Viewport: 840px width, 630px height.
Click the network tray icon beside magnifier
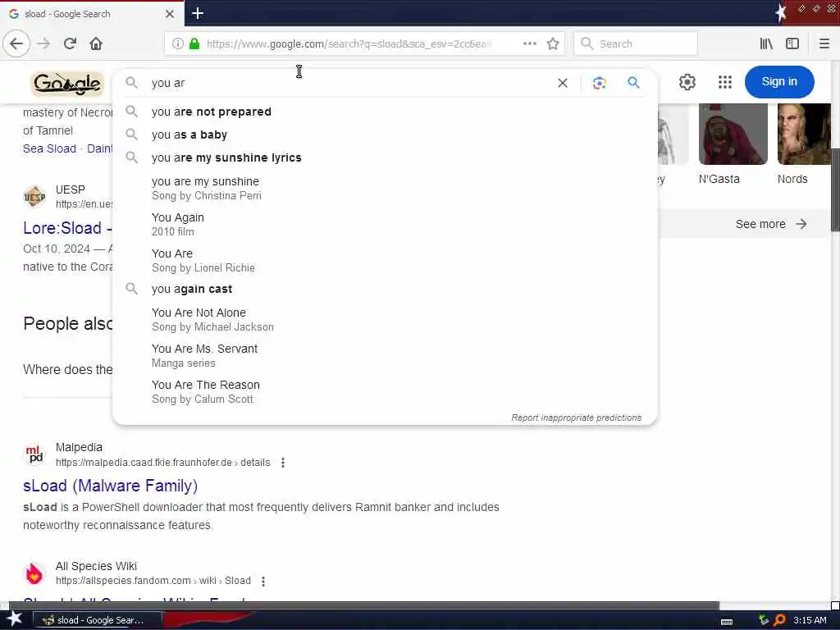(764, 620)
